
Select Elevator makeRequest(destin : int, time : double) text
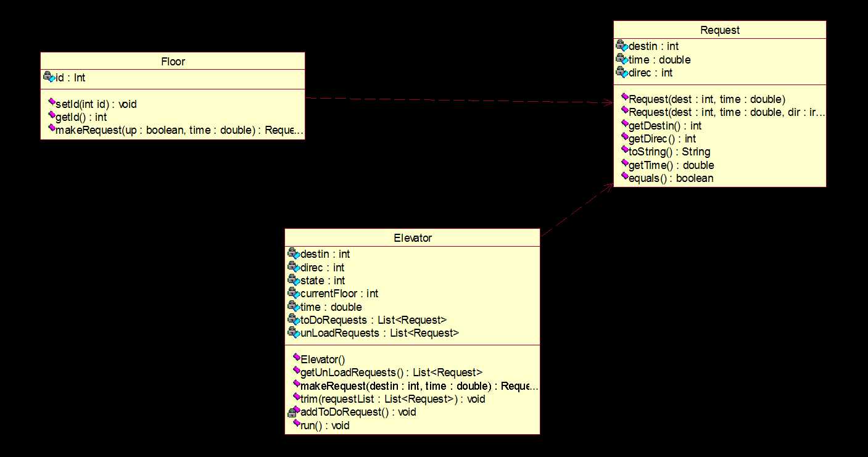(x=420, y=386)
